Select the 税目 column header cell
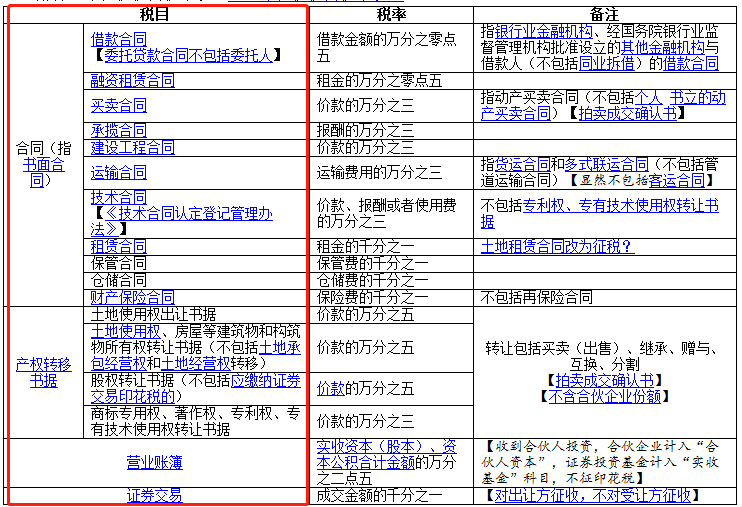 [x=154, y=14]
